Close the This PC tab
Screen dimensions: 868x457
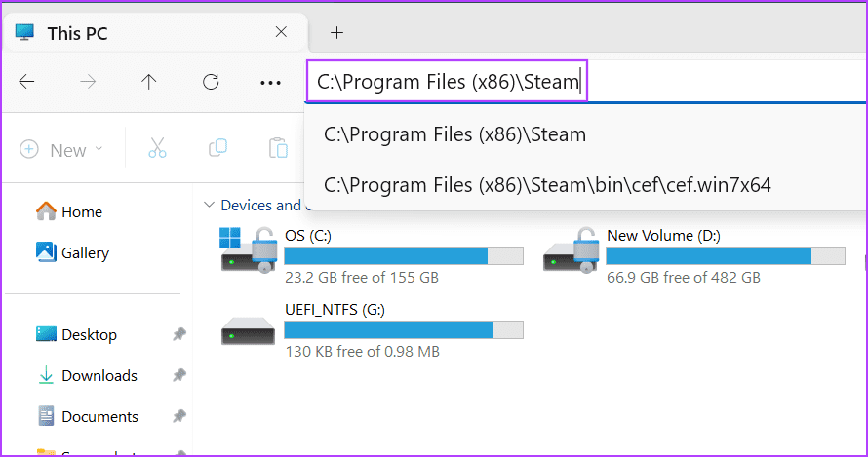click(281, 32)
